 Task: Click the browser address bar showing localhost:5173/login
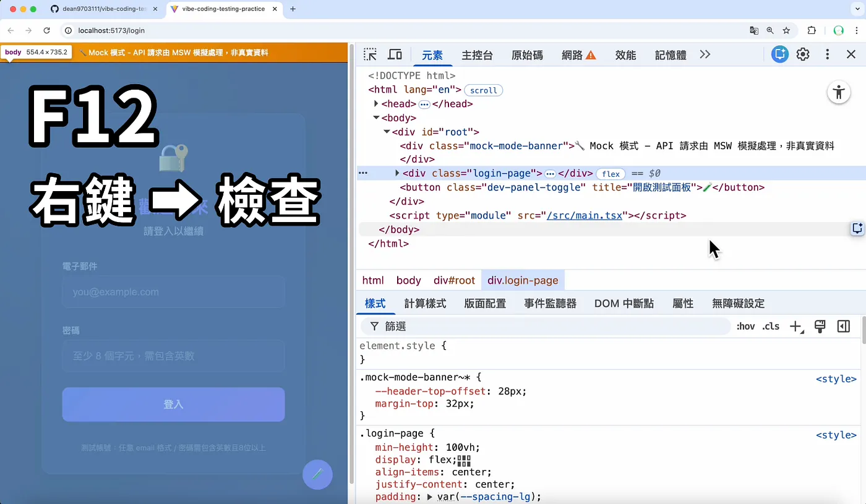[x=402, y=30]
